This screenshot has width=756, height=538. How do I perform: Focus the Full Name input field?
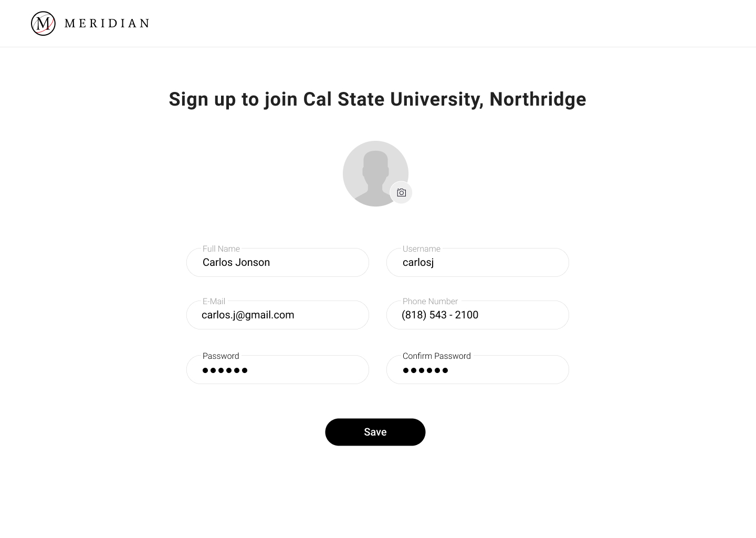pos(278,262)
